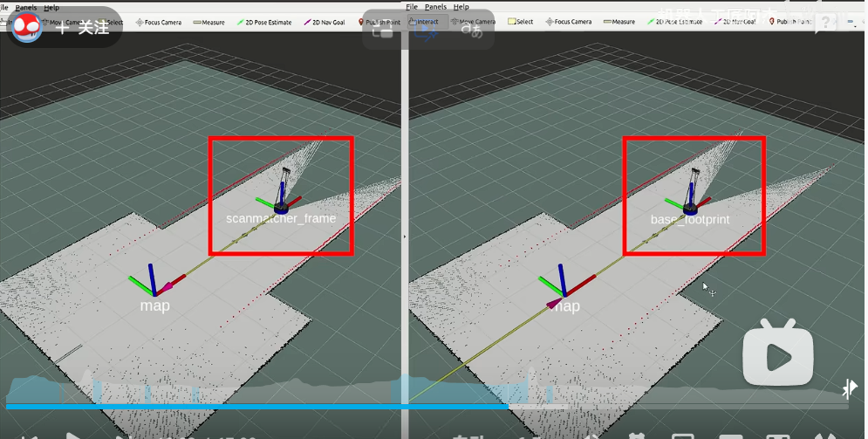Select Focus Camera tool in right window
The width and height of the screenshot is (868, 439).
(x=569, y=22)
